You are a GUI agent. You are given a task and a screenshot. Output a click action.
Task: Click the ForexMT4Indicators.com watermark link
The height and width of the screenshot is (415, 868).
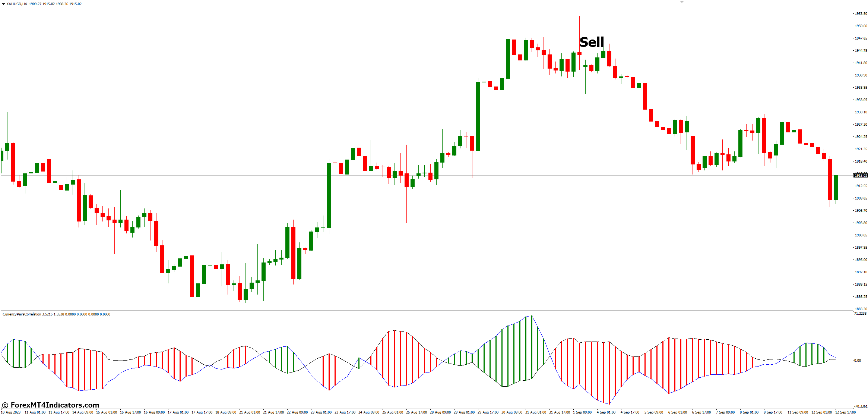(51, 405)
